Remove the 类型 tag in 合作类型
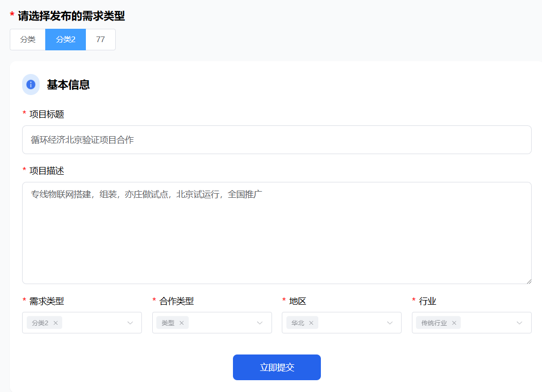The height and width of the screenshot is (392, 542). (x=182, y=323)
